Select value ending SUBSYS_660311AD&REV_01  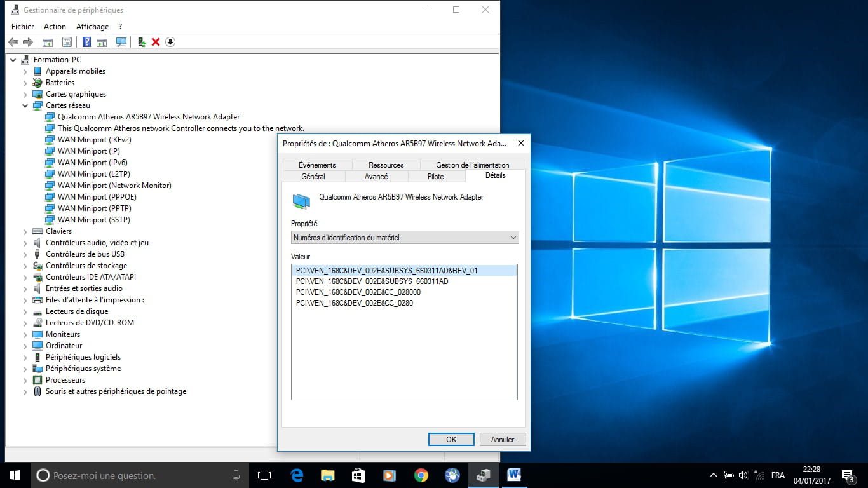point(404,270)
